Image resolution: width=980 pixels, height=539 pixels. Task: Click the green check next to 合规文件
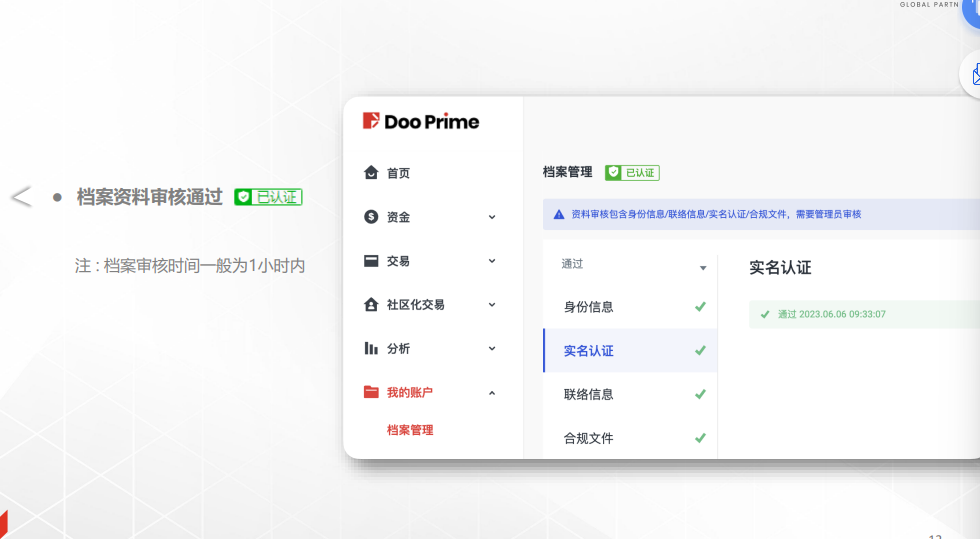700,438
